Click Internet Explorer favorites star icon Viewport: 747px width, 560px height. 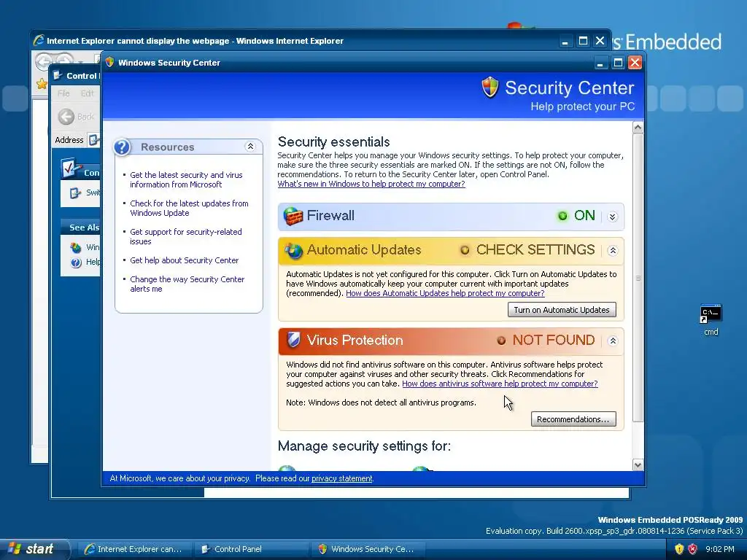pyautogui.click(x=42, y=85)
